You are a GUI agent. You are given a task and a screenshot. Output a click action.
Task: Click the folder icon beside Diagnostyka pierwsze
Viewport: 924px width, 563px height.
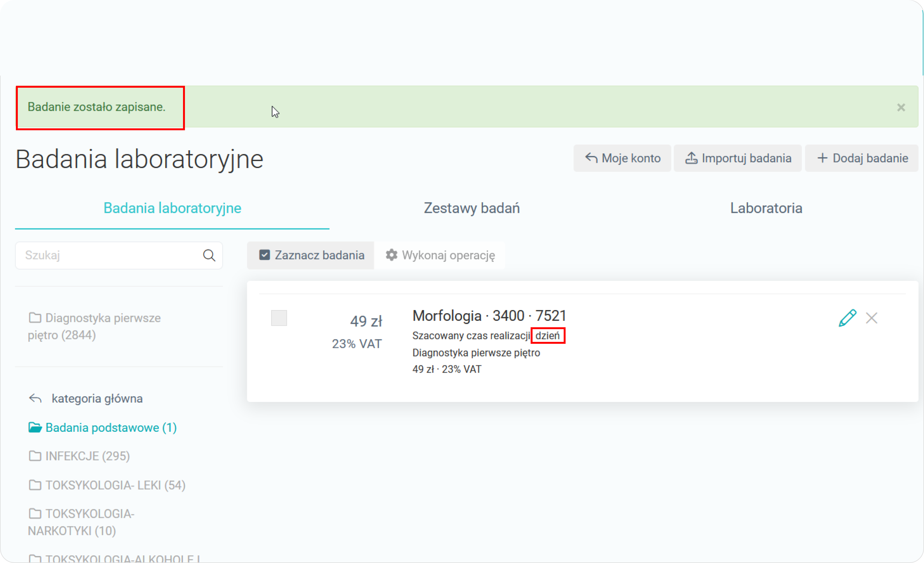[35, 318]
